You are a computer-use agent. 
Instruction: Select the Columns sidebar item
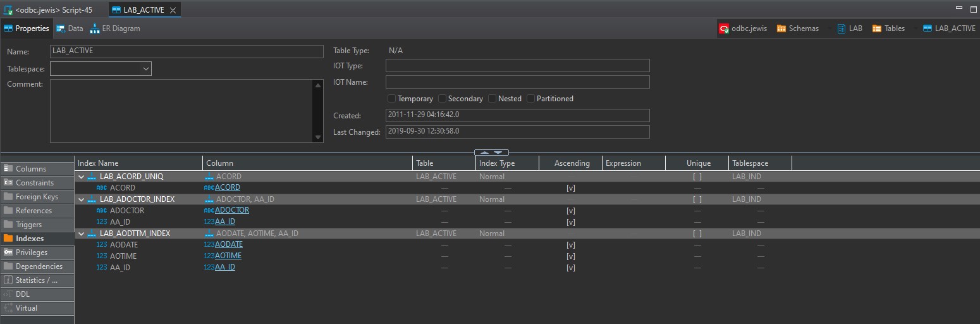[37, 169]
